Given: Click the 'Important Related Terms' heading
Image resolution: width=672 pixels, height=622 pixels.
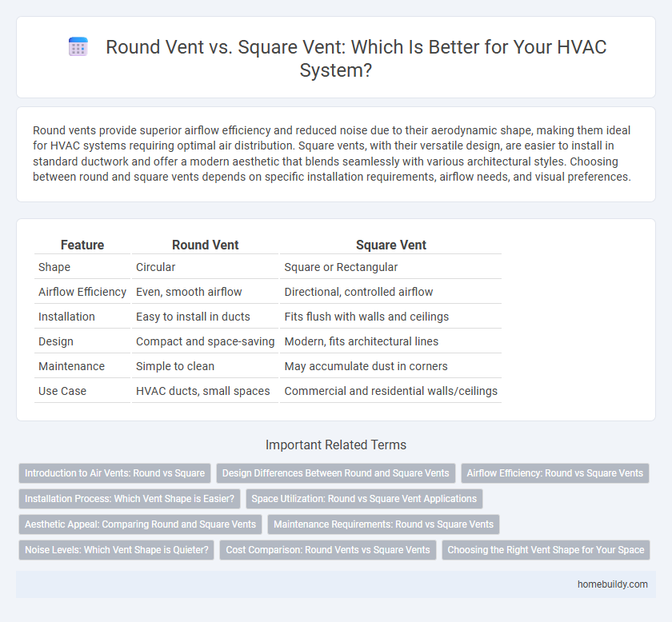Looking at the screenshot, I should pos(336,445).
